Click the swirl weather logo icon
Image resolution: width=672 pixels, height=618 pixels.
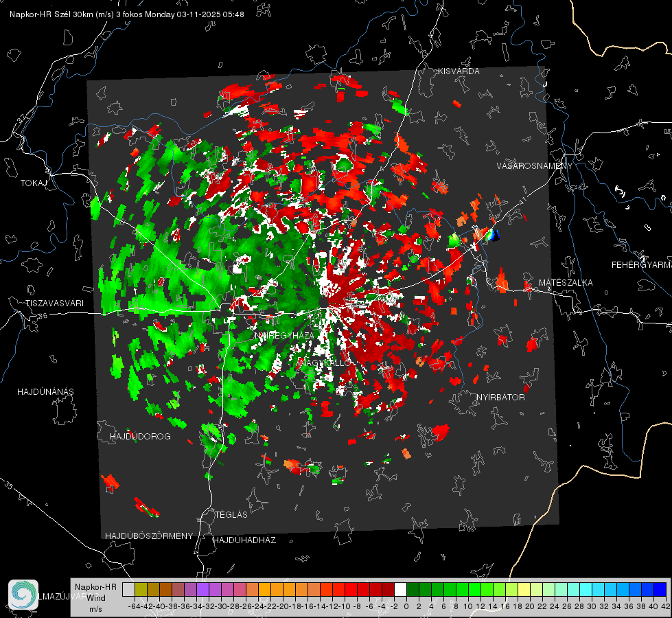click(23, 595)
